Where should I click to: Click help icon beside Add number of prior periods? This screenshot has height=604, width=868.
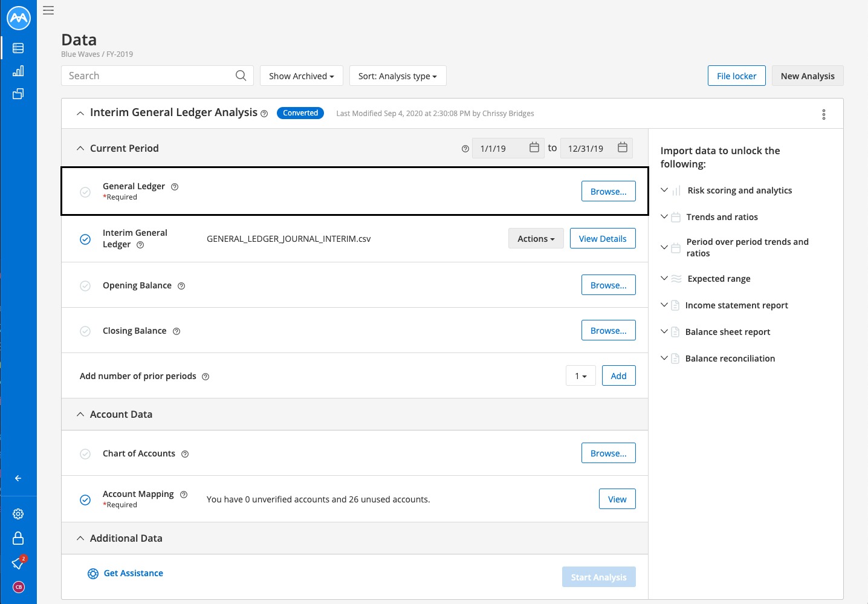coord(206,377)
